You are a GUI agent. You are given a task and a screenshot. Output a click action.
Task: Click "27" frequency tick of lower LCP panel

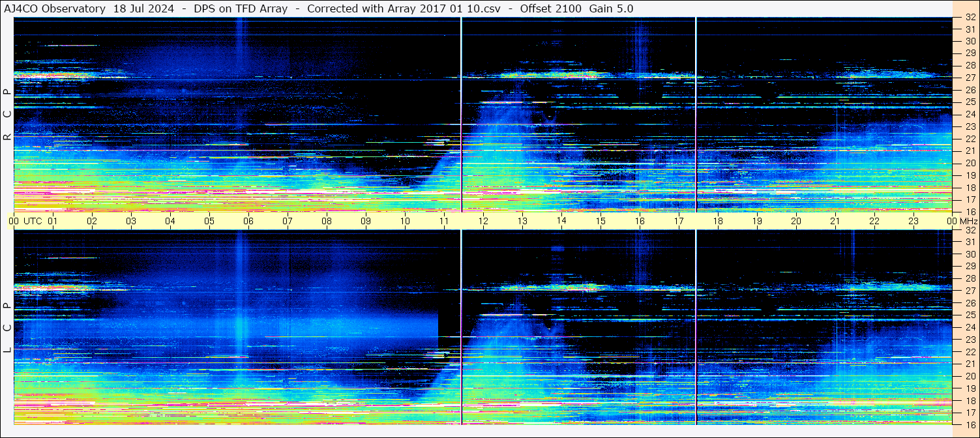click(970, 291)
